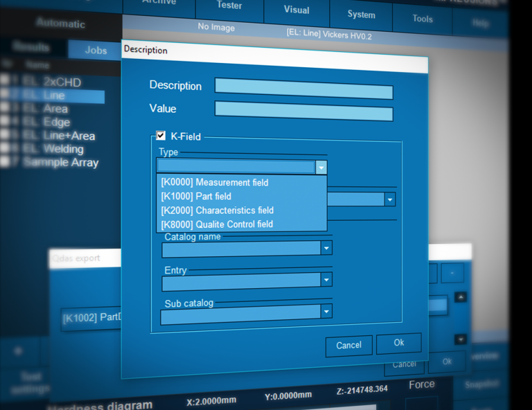Toggle checkbox beside EL: Line
Image resolution: width=532 pixels, height=410 pixels.
point(5,93)
